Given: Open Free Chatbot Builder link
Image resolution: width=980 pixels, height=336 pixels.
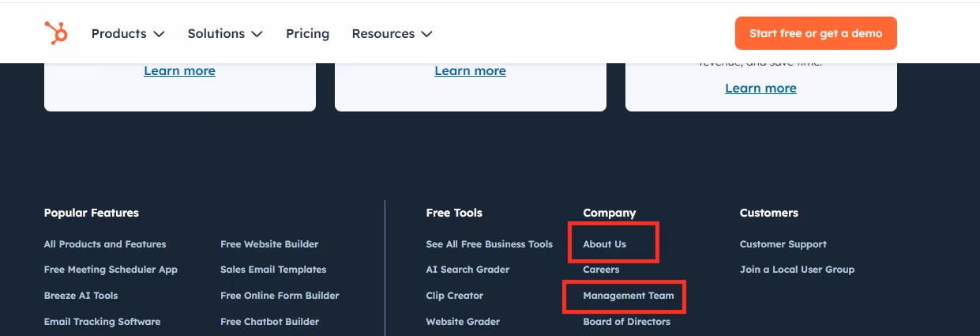Looking at the screenshot, I should pyautogui.click(x=270, y=322).
